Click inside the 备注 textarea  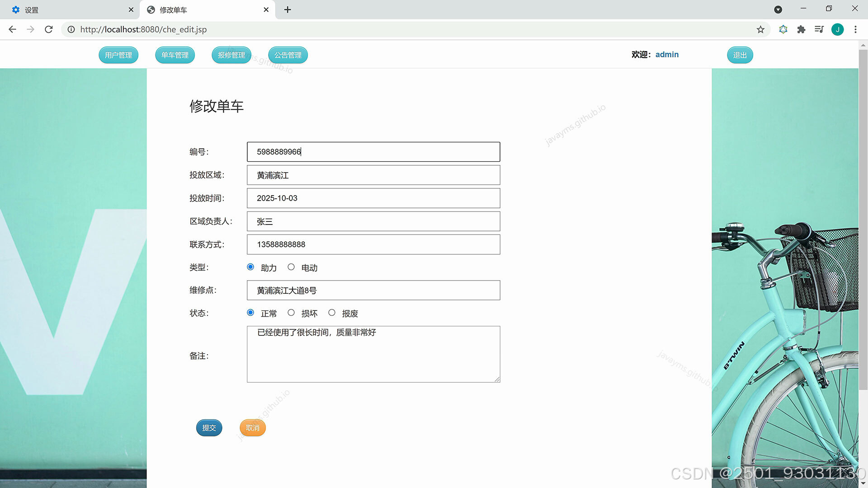pyautogui.click(x=373, y=354)
